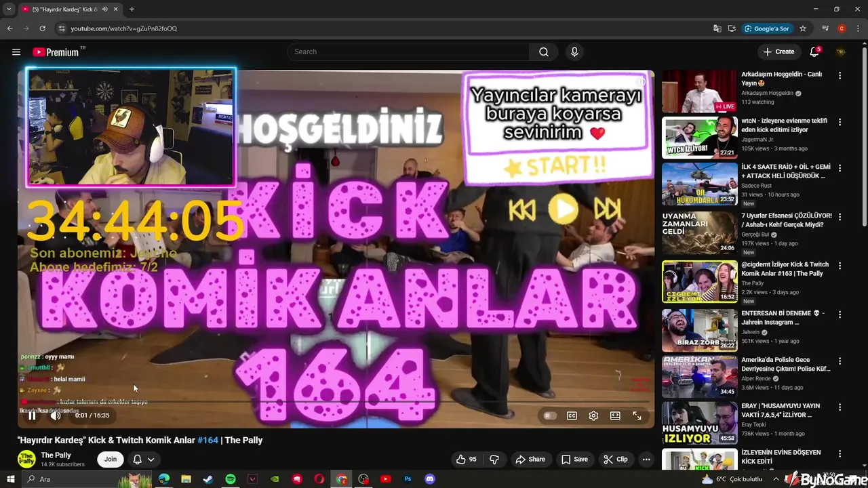Open a new browser tab
The width and height of the screenshot is (868, 488).
(x=132, y=9)
